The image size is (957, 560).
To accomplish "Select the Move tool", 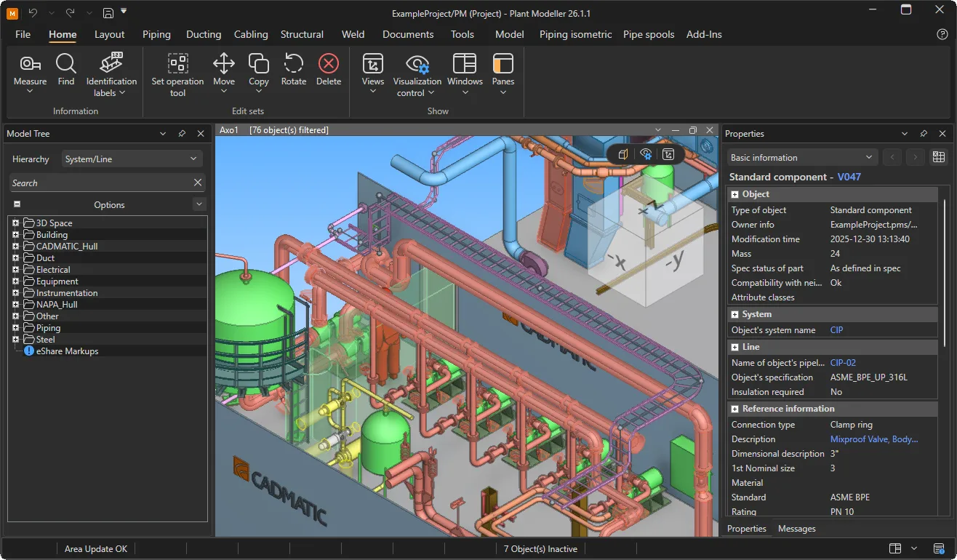I will [224, 63].
